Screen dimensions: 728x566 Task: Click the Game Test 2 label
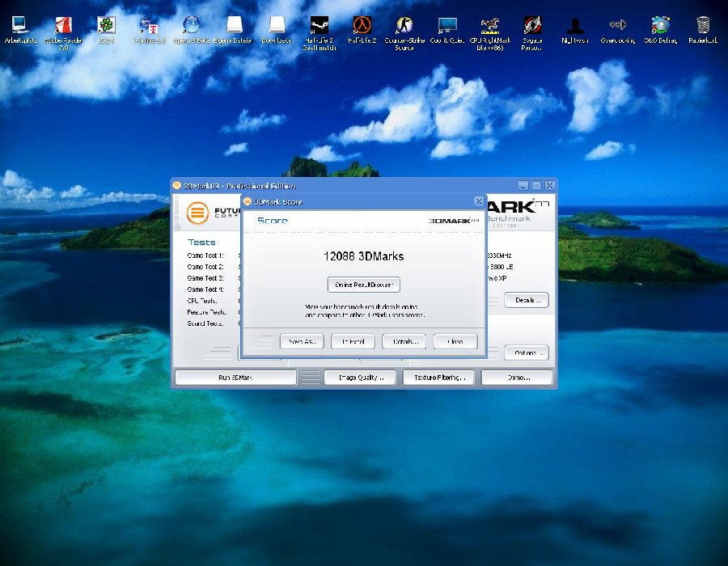[205, 267]
